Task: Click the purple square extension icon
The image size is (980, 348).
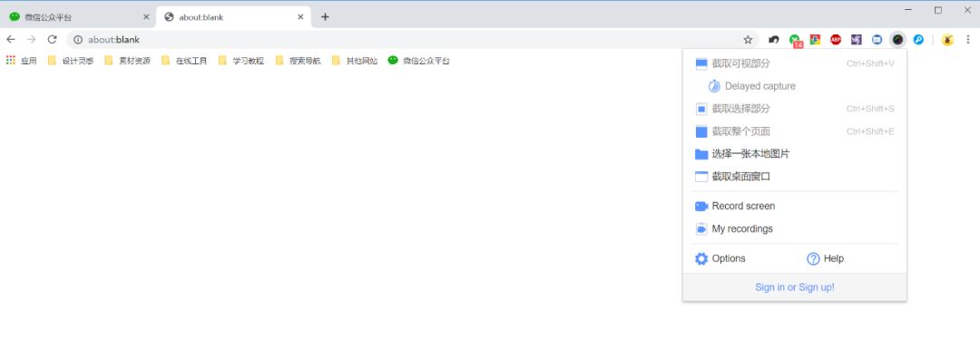Action: coord(857,40)
